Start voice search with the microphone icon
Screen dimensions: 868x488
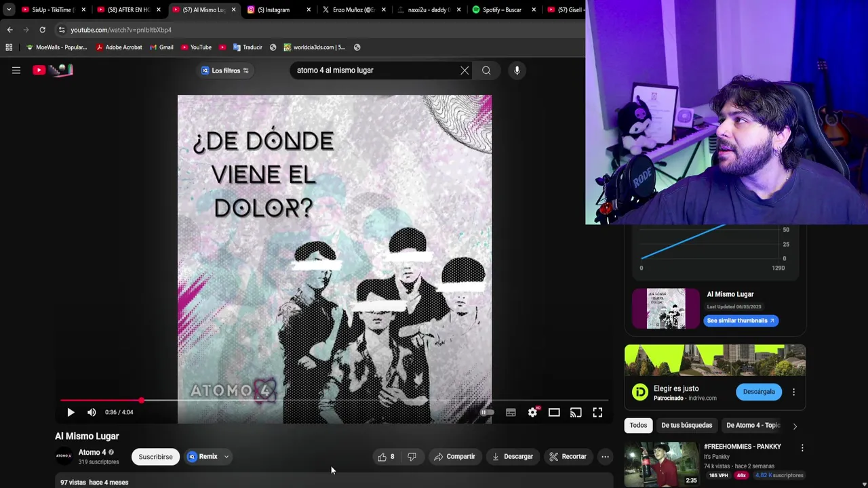pos(517,70)
